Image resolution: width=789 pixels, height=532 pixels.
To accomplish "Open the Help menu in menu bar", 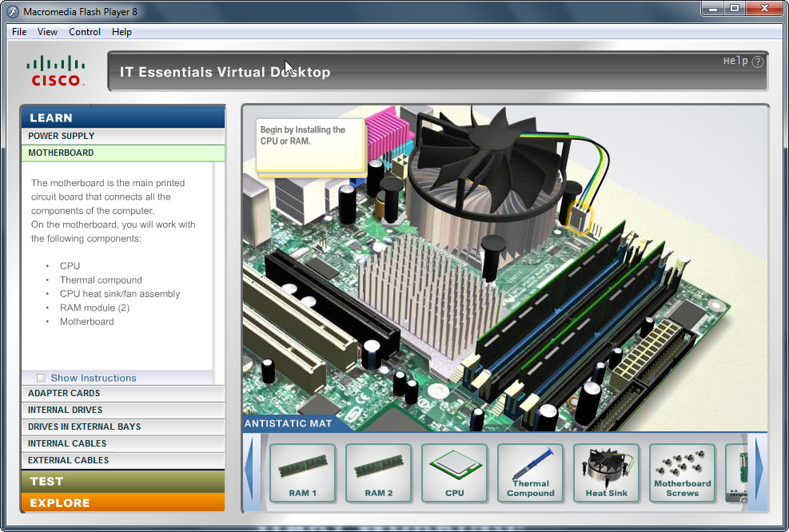I will 122,32.
